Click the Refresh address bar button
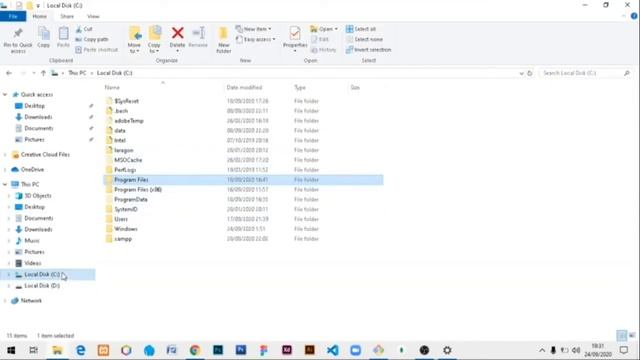The height and width of the screenshot is (360, 640). (530, 73)
